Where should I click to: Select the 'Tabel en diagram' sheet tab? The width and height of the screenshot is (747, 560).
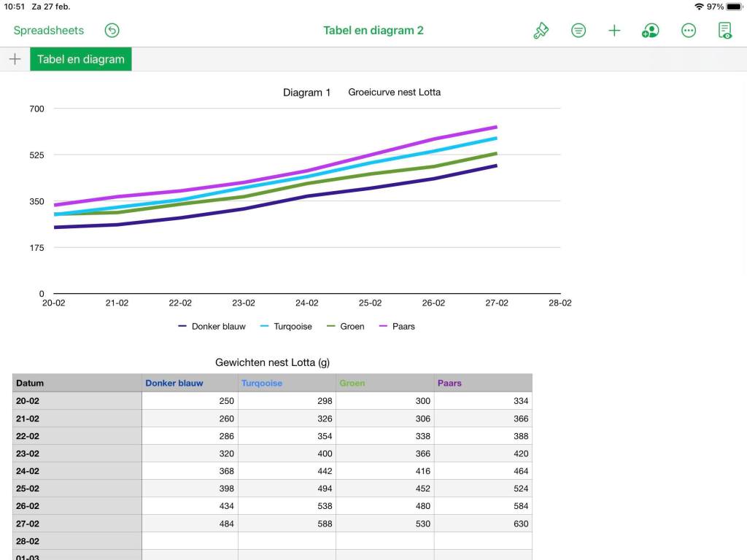(81, 59)
